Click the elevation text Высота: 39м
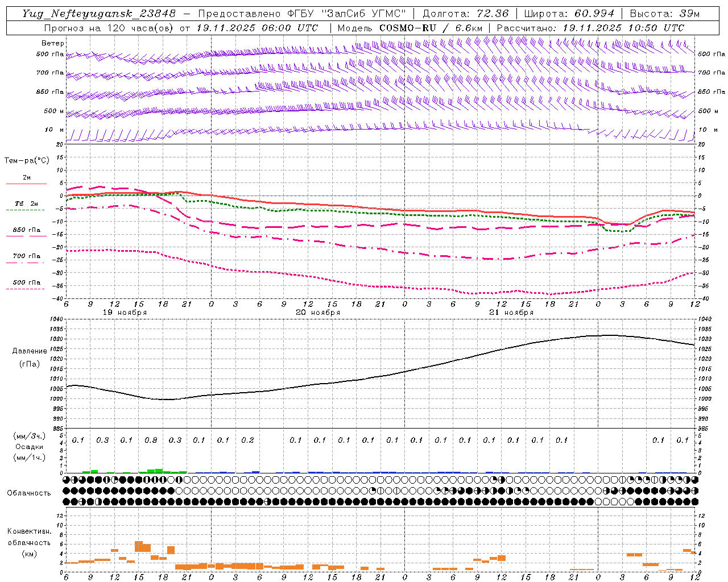Viewport: 728px width, 582px height. (665, 14)
